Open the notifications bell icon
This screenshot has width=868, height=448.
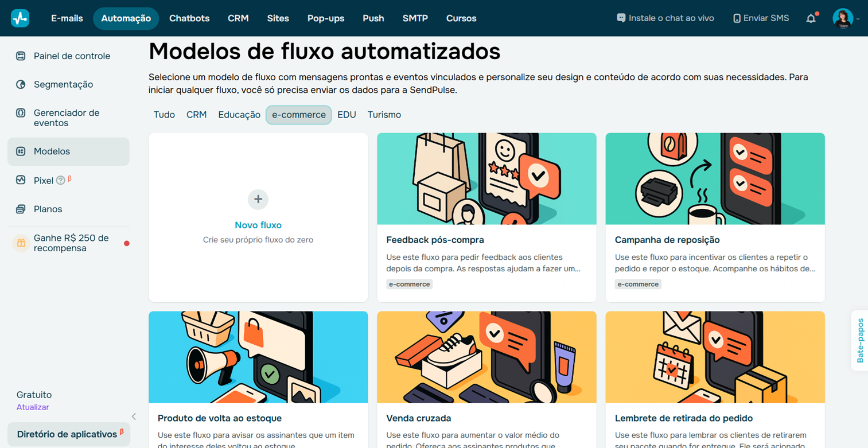click(811, 18)
